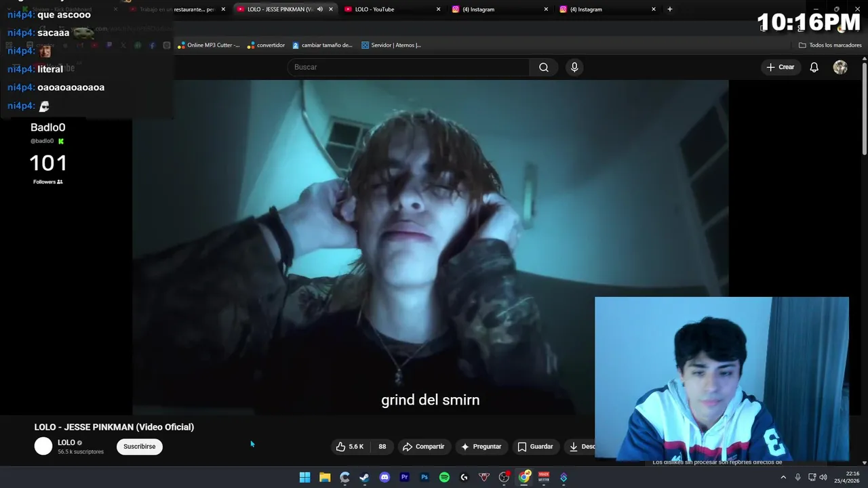Open Discord from taskbar
Viewport: 868px width, 488px height.
[384, 477]
